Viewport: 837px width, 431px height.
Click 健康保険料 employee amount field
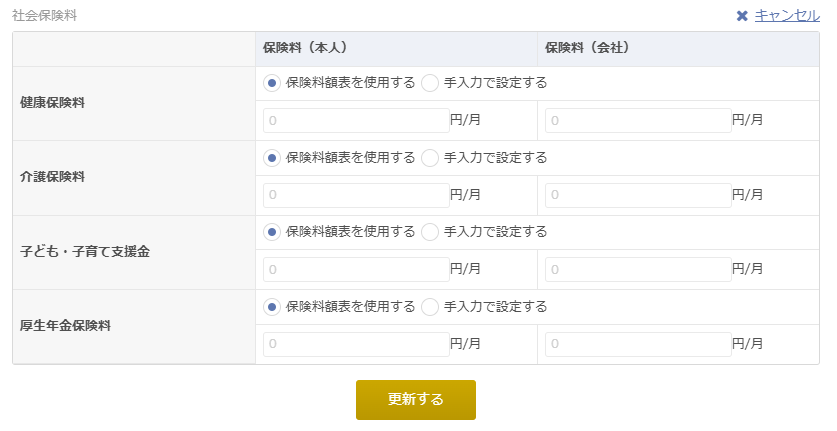[x=356, y=121]
